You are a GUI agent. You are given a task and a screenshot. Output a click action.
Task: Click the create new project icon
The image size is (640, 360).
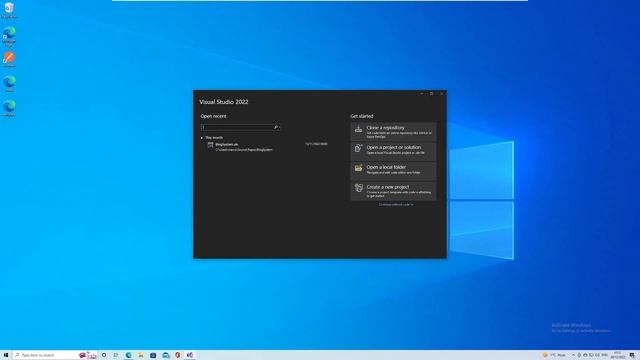358,188
